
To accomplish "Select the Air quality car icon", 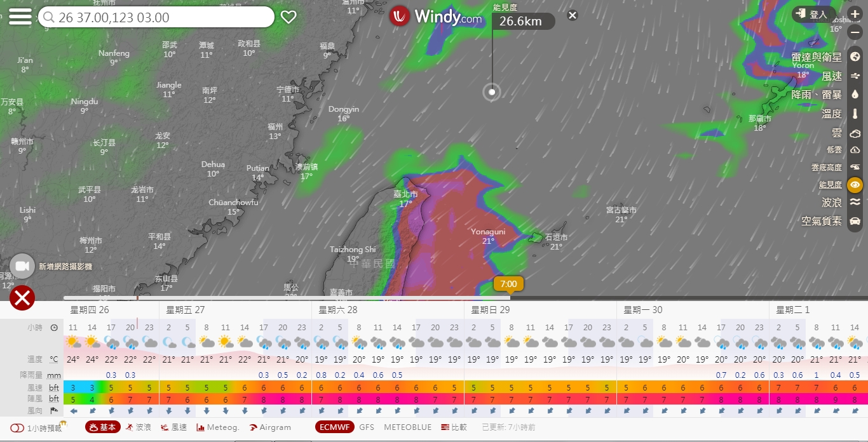I will [855, 221].
